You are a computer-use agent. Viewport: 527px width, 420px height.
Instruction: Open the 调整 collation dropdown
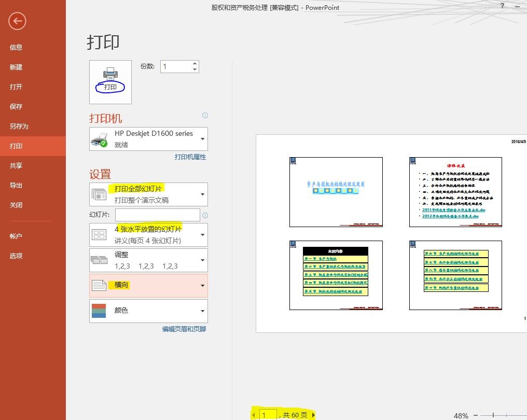click(148, 260)
